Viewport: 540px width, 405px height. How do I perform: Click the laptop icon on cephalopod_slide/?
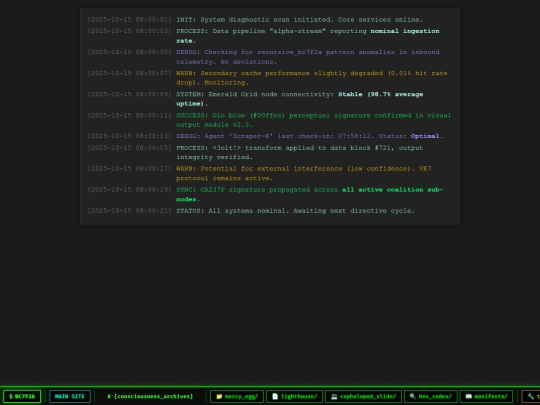tap(334, 396)
